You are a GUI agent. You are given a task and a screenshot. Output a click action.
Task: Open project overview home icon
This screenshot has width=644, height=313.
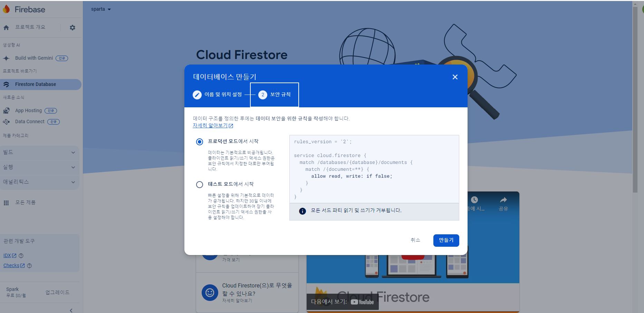point(6,28)
